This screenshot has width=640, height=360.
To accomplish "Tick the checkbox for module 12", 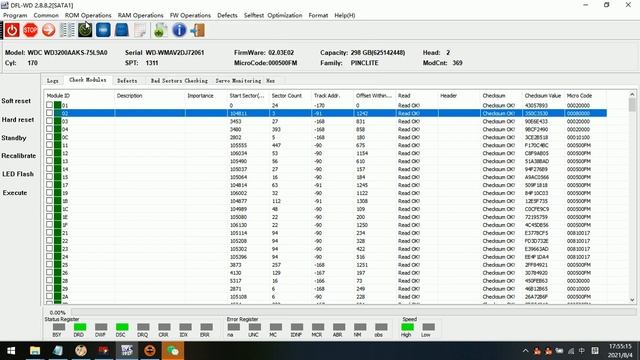I will tap(49, 153).
